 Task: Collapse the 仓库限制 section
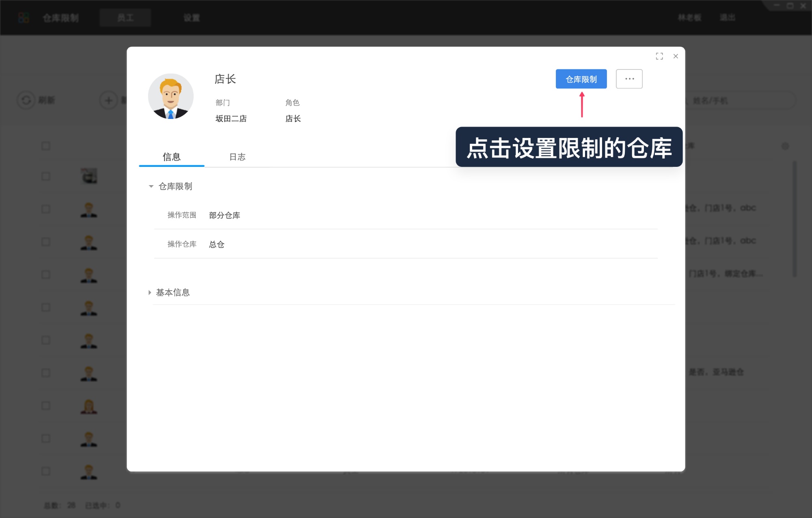(x=150, y=186)
